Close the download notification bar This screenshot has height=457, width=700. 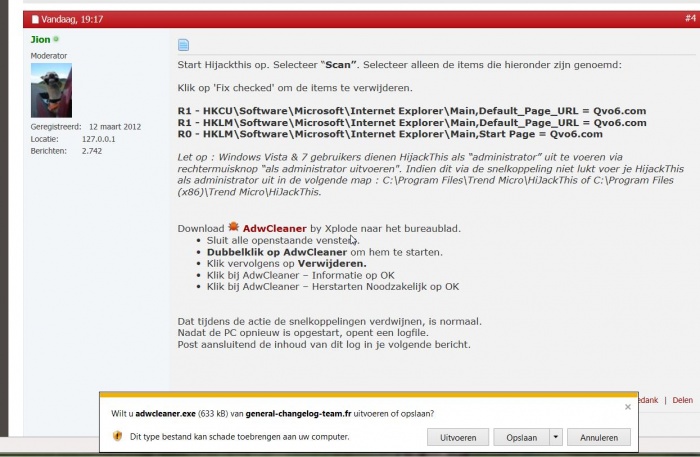(x=628, y=407)
